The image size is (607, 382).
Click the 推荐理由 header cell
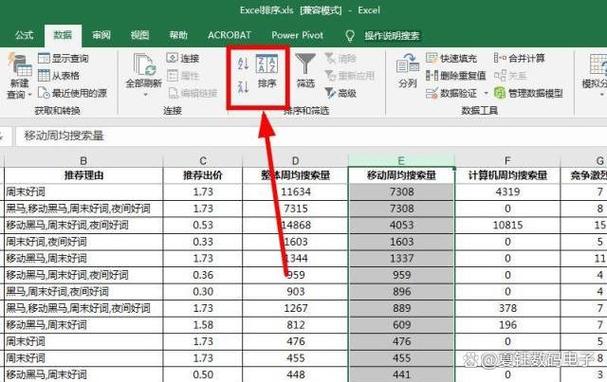[x=84, y=175]
